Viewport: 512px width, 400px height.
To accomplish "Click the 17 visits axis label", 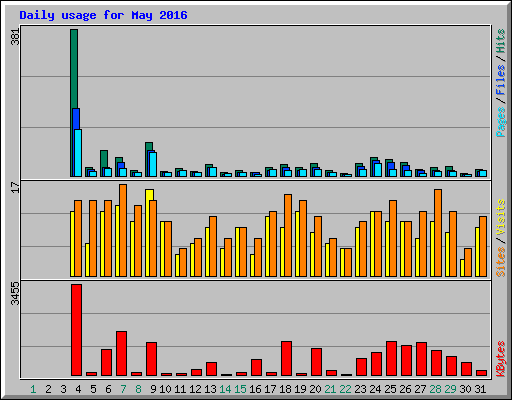I will (15, 187).
